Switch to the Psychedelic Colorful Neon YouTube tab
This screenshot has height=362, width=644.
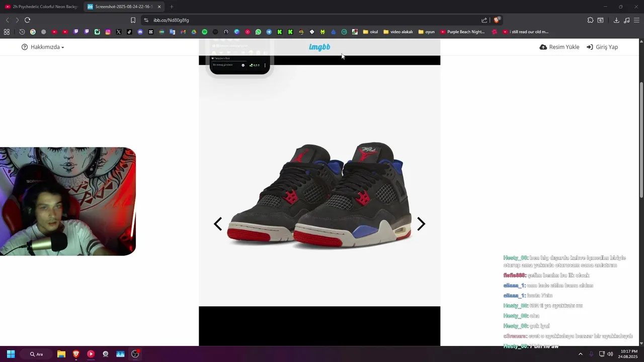[41, 7]
